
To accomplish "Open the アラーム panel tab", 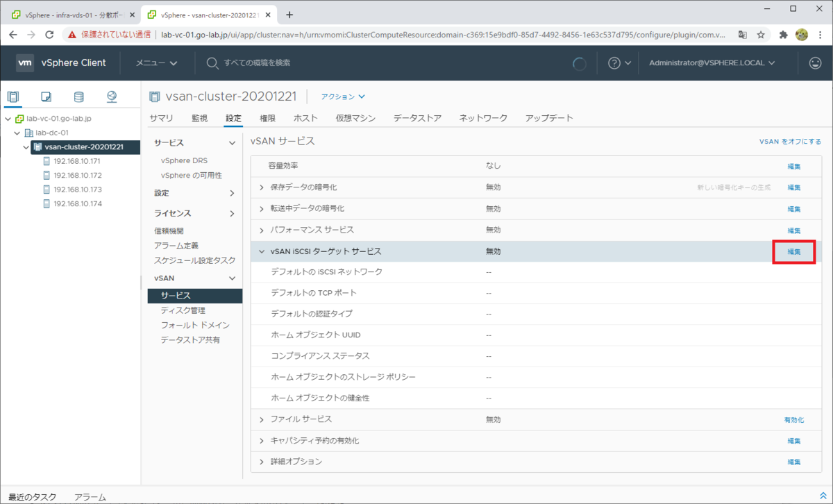I will (x=90, y=497).
